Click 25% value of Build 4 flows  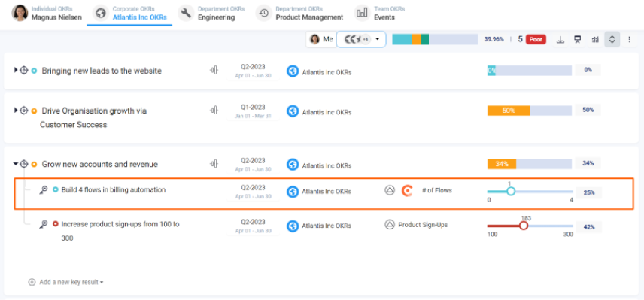coord(589,192)
